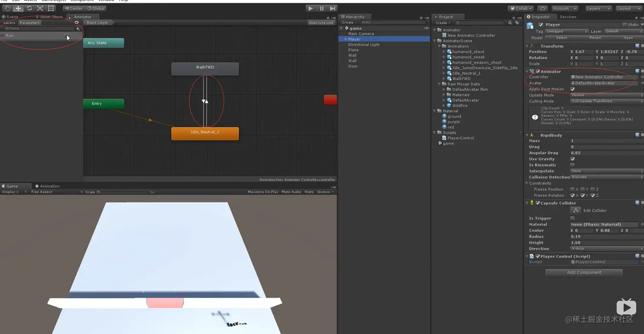Select the PlayerControl script asset
Image resolution: width=644 pixels, height=334 pixels.
click(458, 138)
